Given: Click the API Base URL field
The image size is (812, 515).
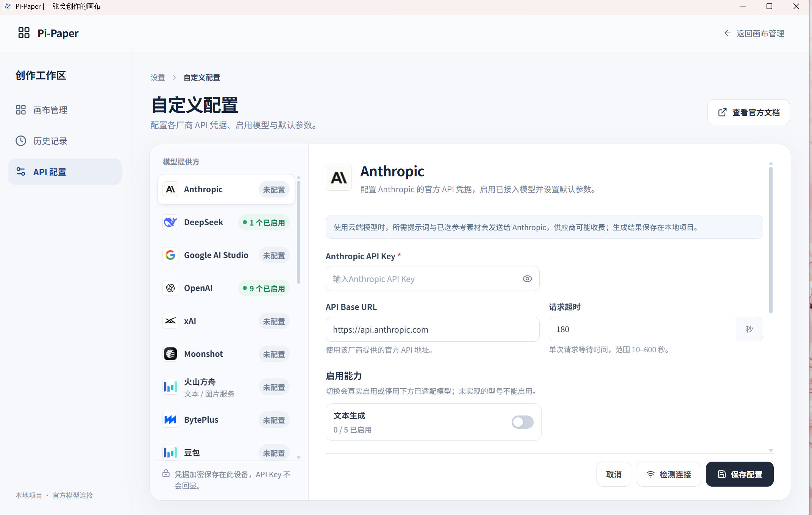Looking at the screenshot, I should pos(433,330).
